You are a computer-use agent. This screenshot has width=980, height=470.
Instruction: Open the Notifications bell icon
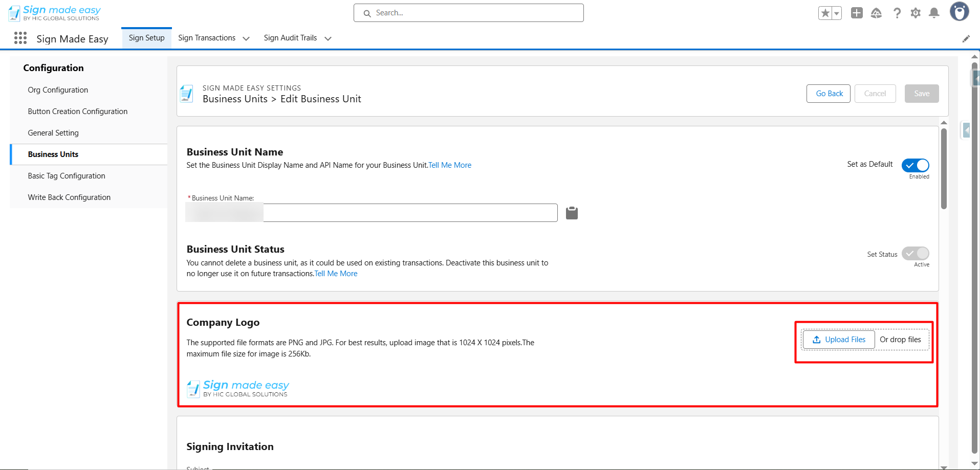(934, 13)
